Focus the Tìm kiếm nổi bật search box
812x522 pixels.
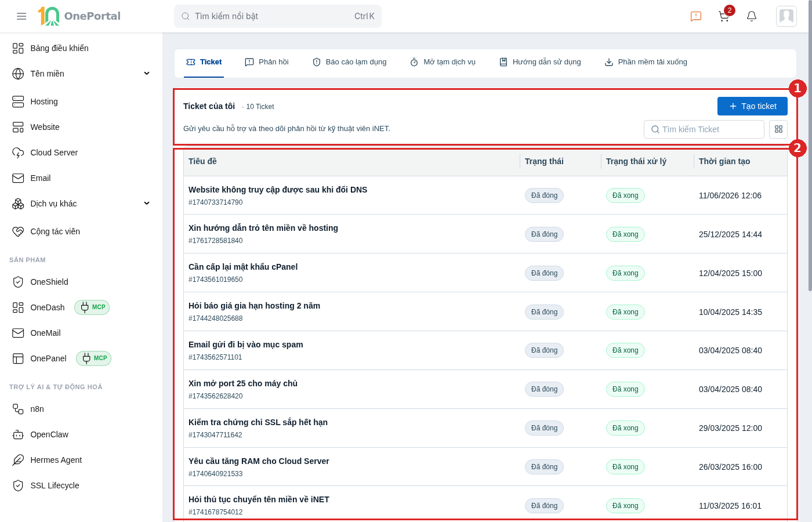278,16
